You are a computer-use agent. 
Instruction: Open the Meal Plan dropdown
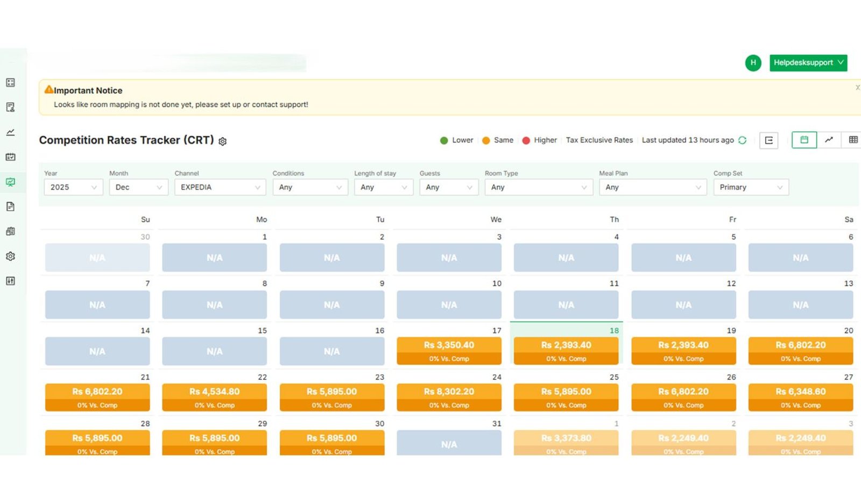653,187
